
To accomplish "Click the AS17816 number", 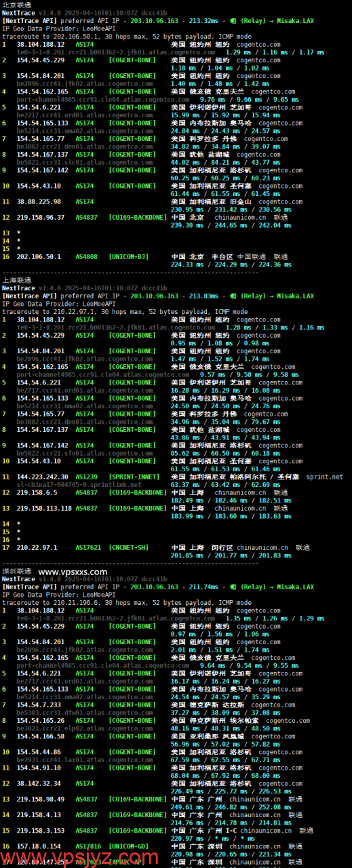I will click(x=88, y=846).
